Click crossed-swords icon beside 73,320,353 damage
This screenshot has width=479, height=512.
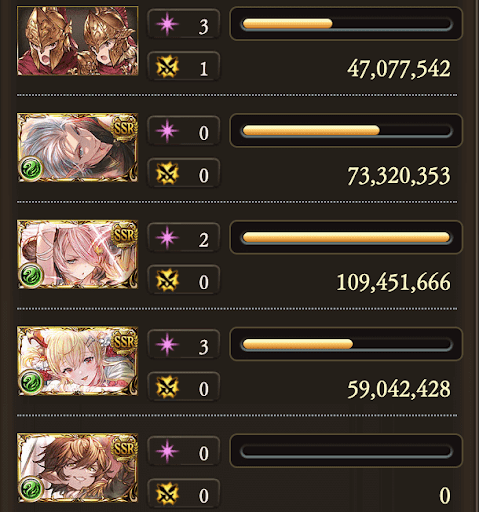tap(167, 173)
